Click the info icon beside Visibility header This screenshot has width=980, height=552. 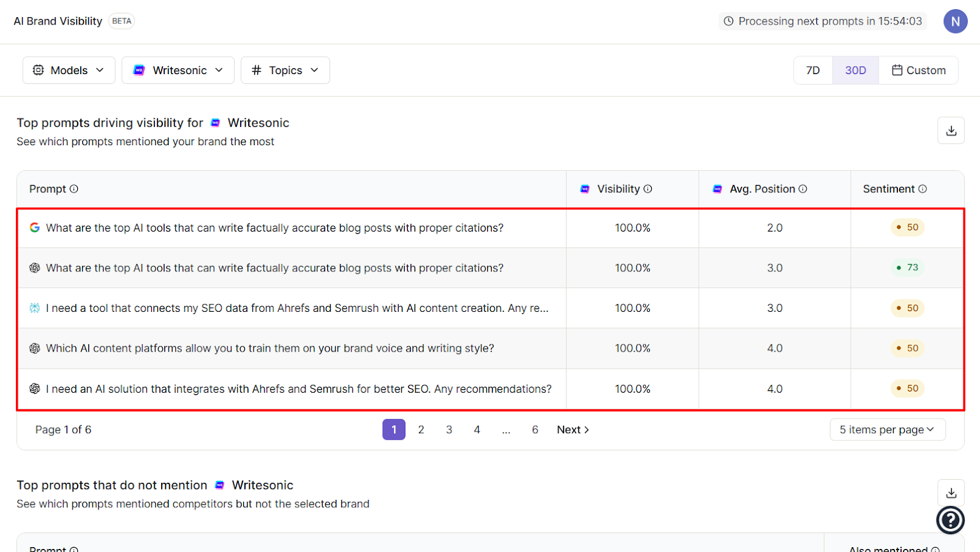pyautogui.click(x=648, y=189)
